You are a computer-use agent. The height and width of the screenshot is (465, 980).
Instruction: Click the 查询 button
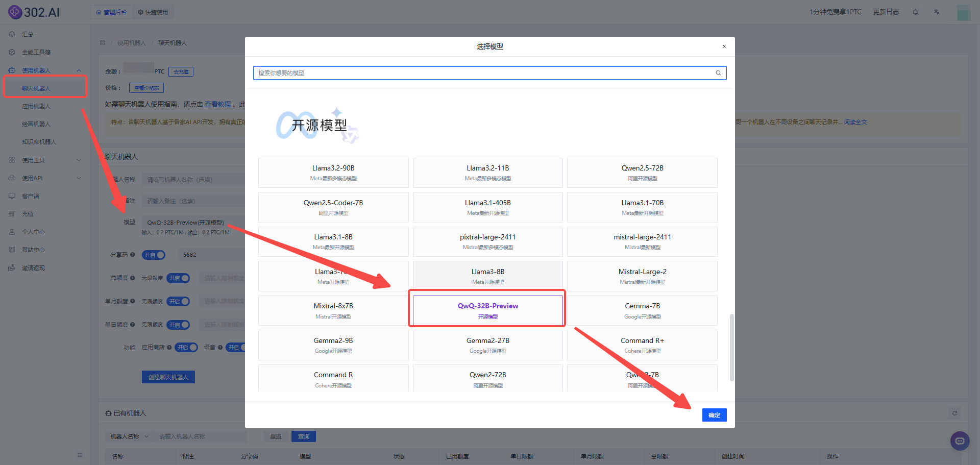(304, 436)
